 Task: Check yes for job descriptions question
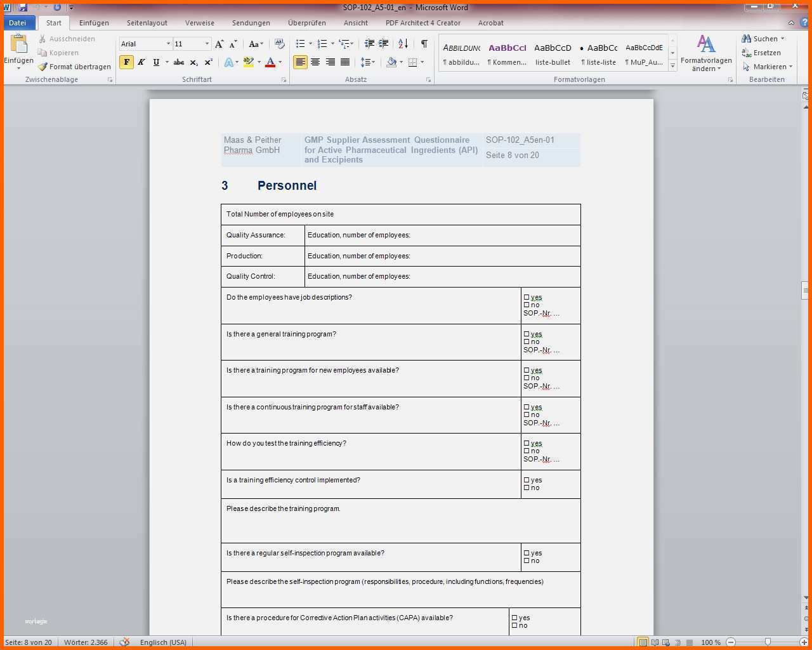coord(527,297)
